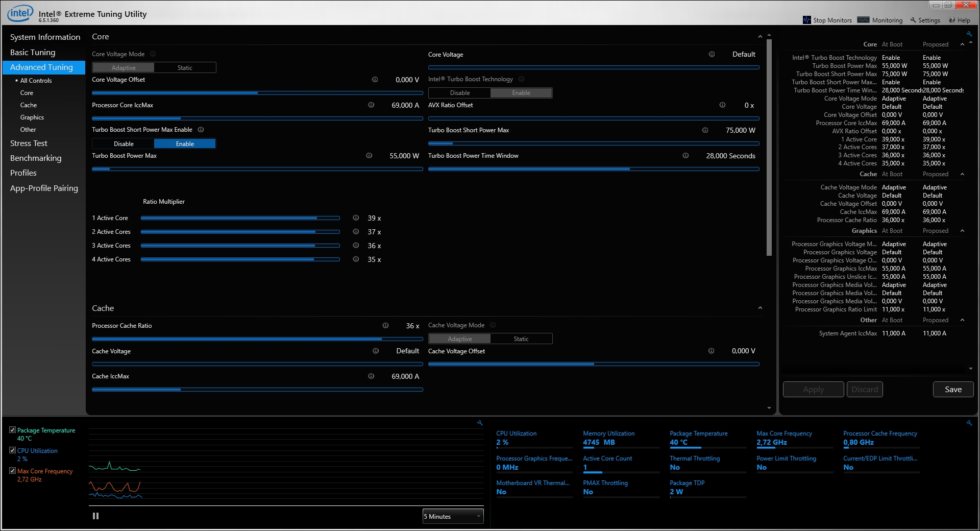Show info for Intel Turbo Boost Technology
The width and height of the screenshot is (980, 531).
pyautogui.click(x=521, y=79)
